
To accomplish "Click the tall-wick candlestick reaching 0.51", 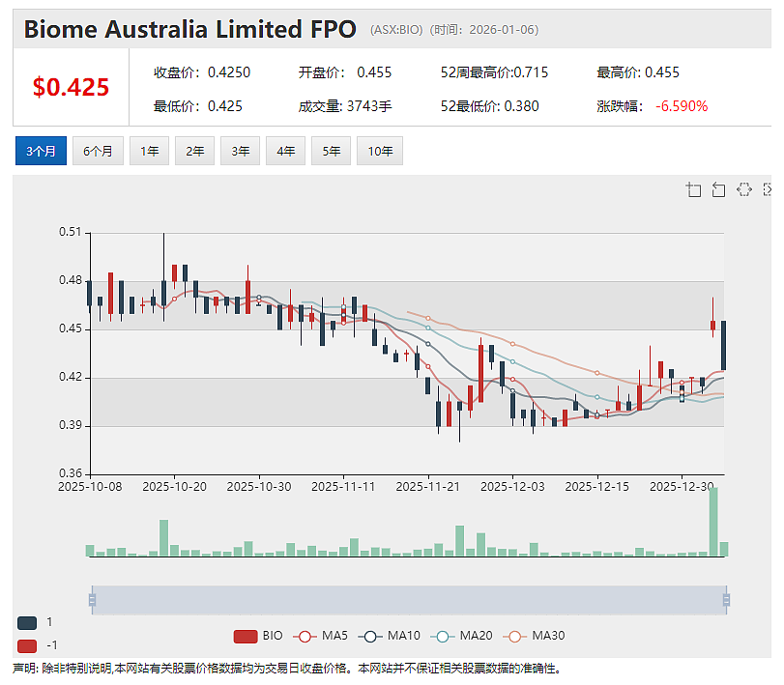I will (x=163, y=293).
